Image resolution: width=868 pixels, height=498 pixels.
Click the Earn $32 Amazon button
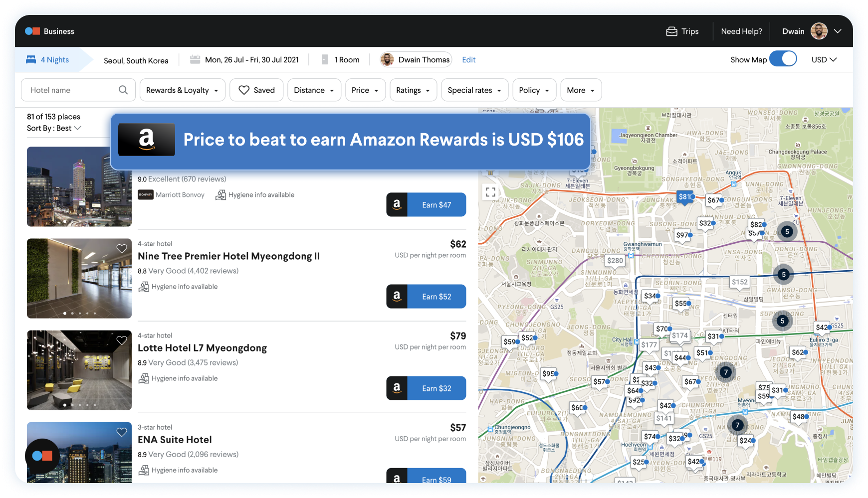point(426,388)
